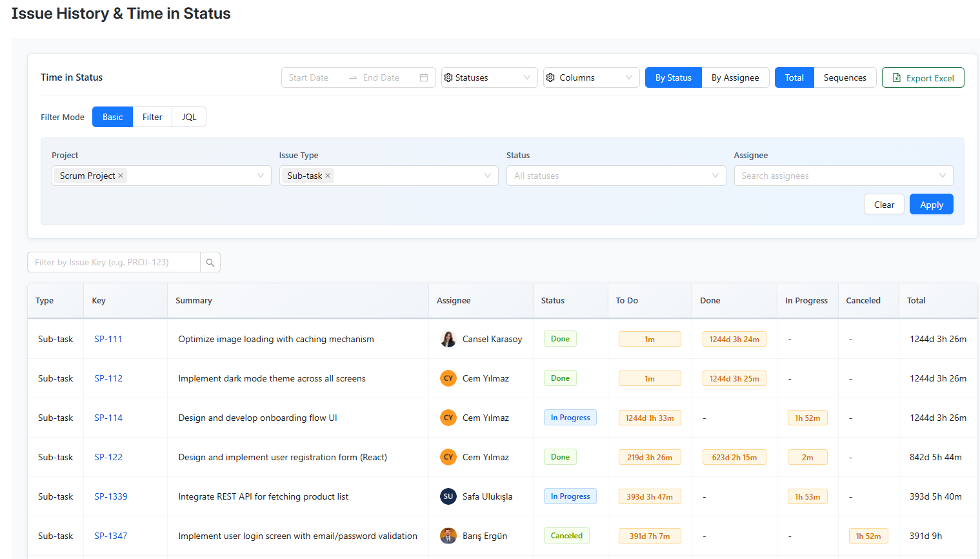Click the calendar icon in date range field

424,77
